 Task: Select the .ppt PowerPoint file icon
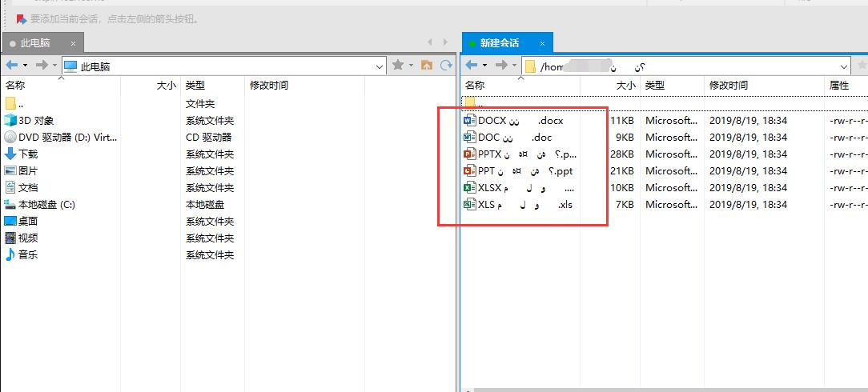[469, 170]
